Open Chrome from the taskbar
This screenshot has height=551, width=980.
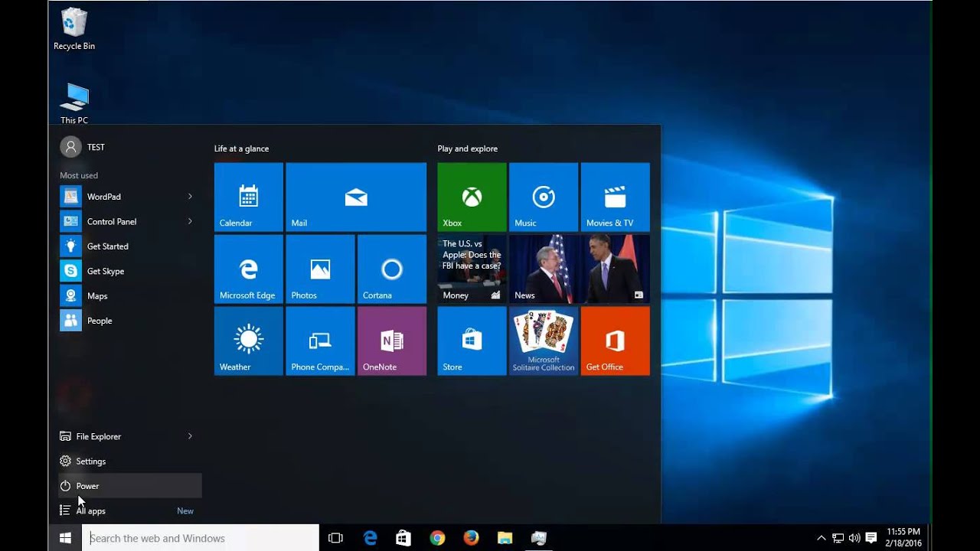pyautogui.click(x=437, y=538)
